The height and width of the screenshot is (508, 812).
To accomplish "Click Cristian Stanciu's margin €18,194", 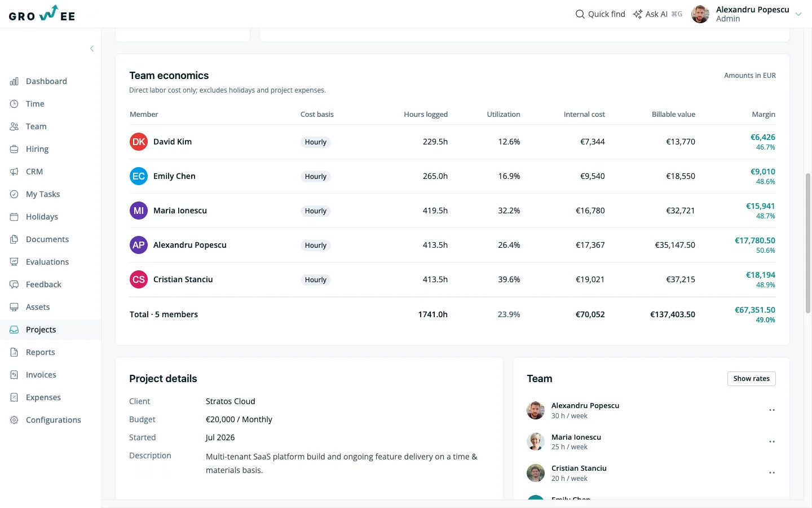I will pyautogui.click(x=761, y=275).
